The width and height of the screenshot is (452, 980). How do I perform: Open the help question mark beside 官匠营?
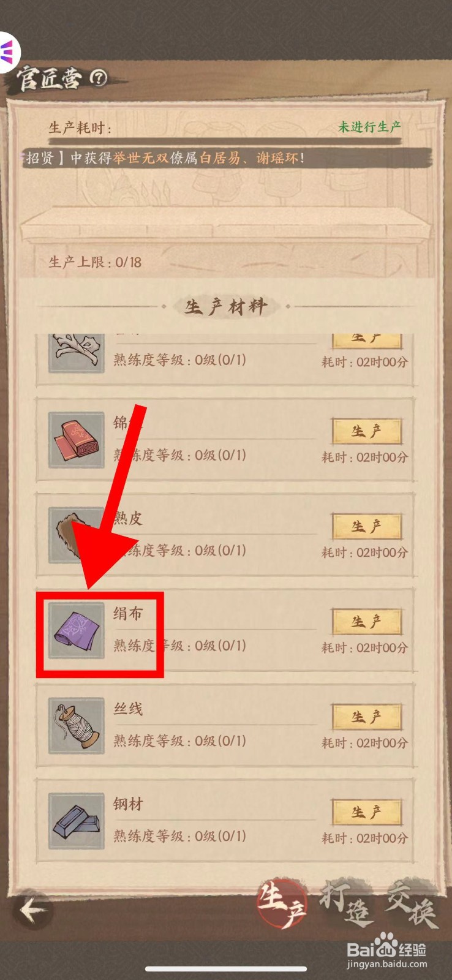point(99,78)
